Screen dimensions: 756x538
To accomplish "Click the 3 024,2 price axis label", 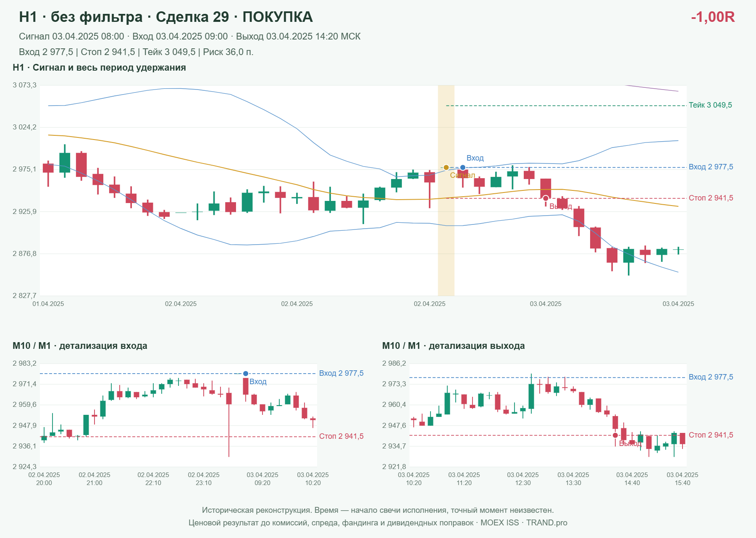I will click(24, 127).
